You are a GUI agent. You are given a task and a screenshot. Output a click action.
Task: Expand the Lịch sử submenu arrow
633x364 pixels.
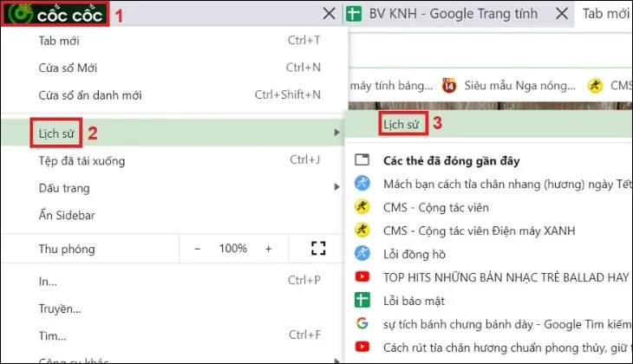[336, 132]
